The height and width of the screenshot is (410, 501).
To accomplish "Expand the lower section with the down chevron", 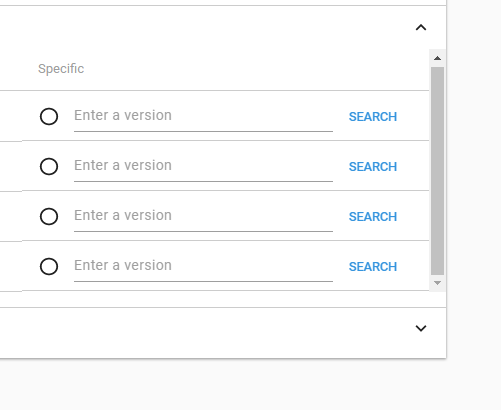I will coord(421,328).
